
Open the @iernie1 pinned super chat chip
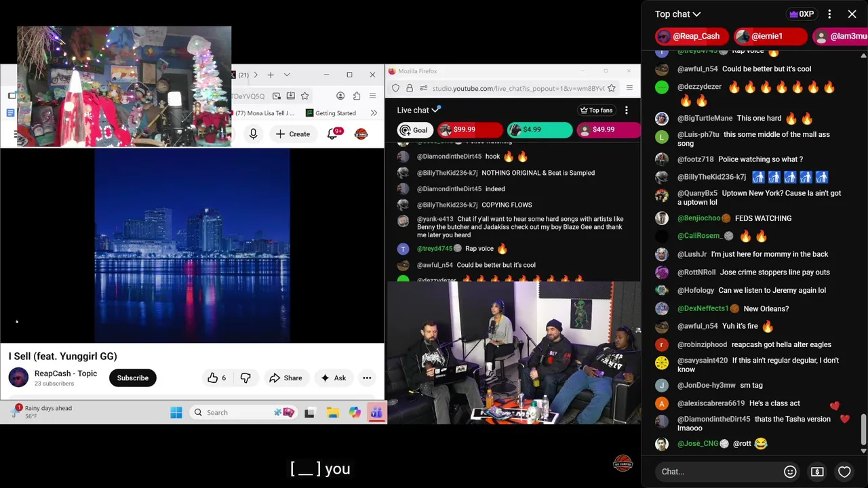point(771,36)
